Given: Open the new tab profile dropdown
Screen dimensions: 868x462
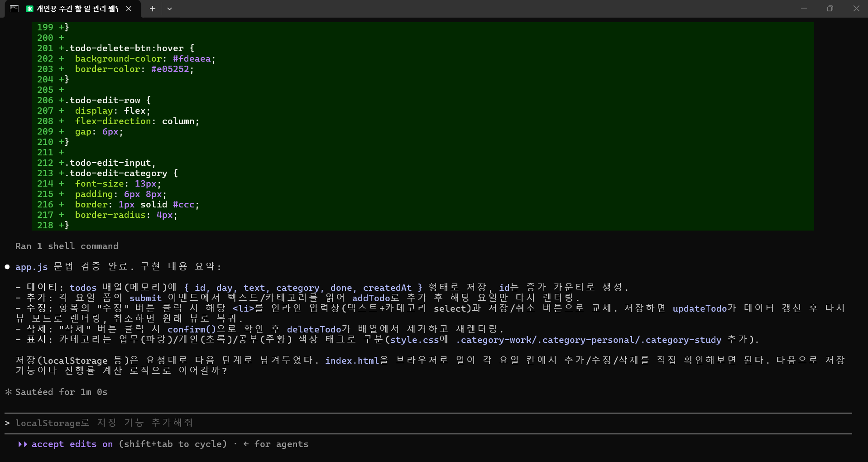Looking at the screenshot, I should coord(169,9).
